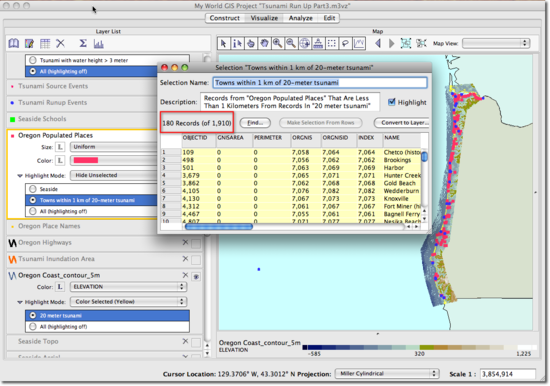Select the zoom in magnifier tool
Viewport: 550px width, 386px height.
277,43
